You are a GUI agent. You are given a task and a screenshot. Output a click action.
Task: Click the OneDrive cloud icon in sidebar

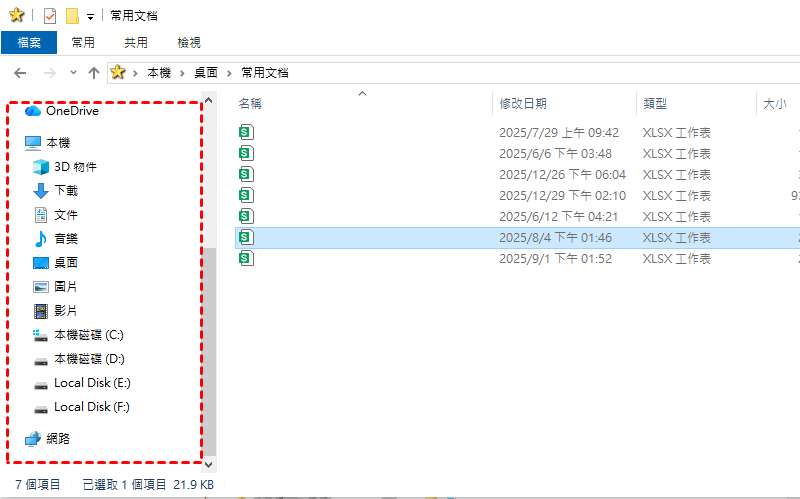click(33, 111)
